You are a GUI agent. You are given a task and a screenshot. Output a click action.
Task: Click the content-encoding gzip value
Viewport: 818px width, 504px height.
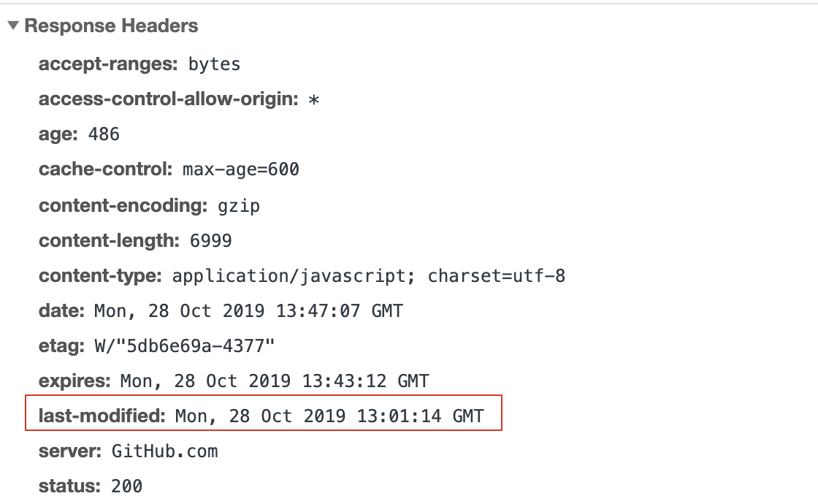click(239, 206)
